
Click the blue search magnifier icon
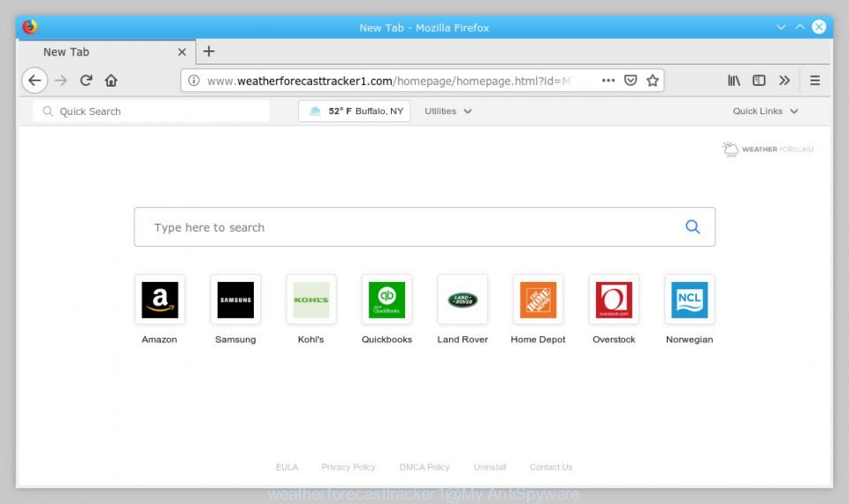point(692,227)
